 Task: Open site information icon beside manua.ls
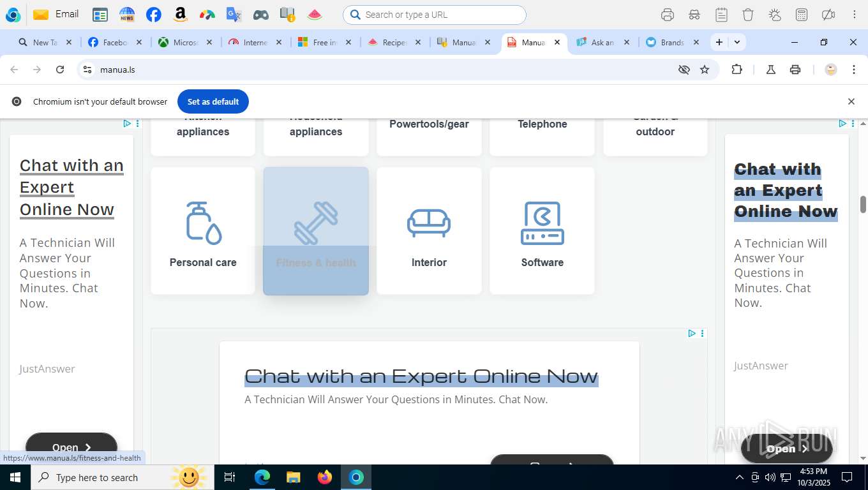point(87,70)
